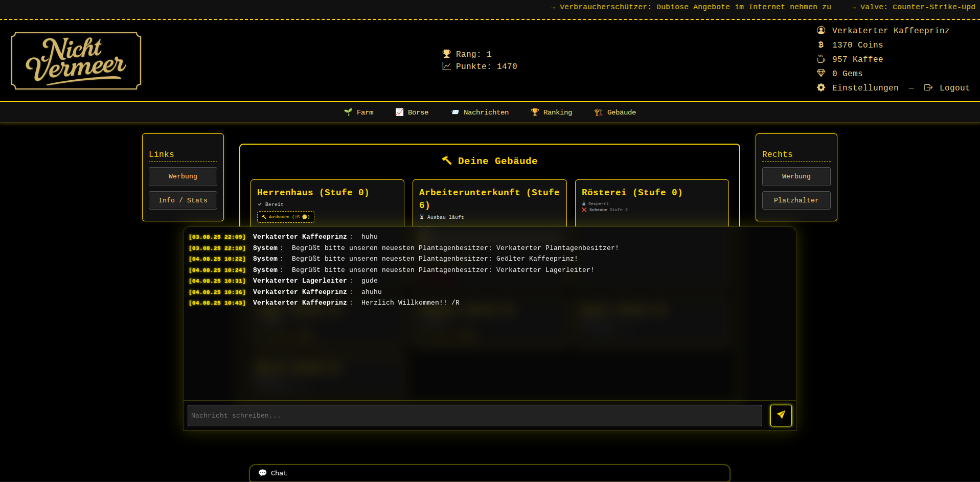
Task: Click the Platzhalter button under Rechts
Action: (796, 200)
